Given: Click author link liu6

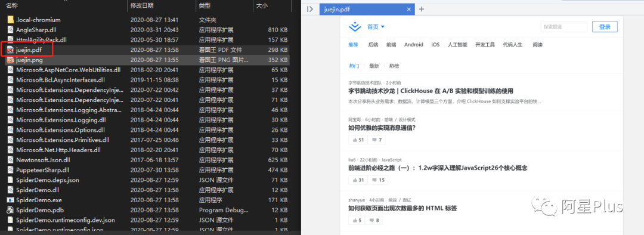Looking at the screenshot, I should point(352,160).
